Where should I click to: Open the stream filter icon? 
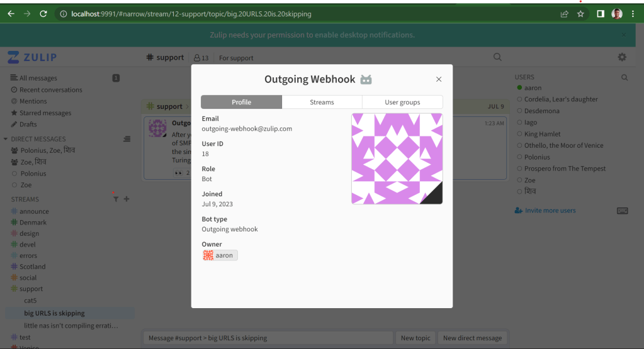click(x=116, y=199)
